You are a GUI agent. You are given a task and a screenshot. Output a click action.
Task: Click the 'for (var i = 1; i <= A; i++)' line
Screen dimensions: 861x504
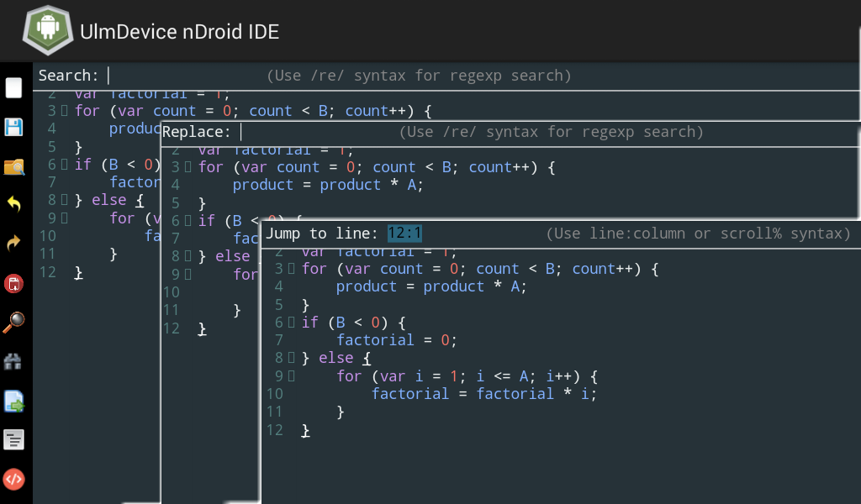[467, 375]
